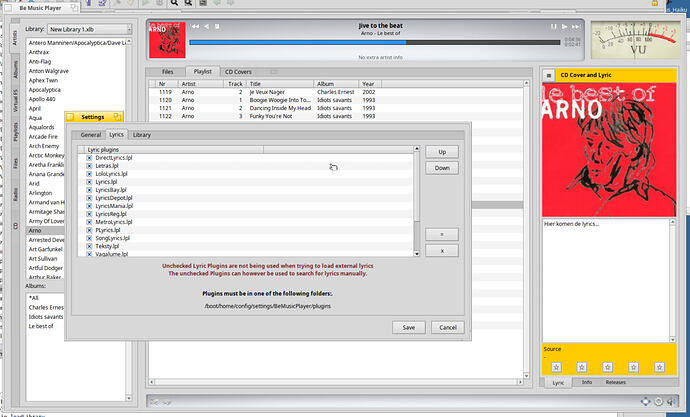Seek within the song progress bar
Viewport: 690px width, 417px height.
click(x=375, y=43)
